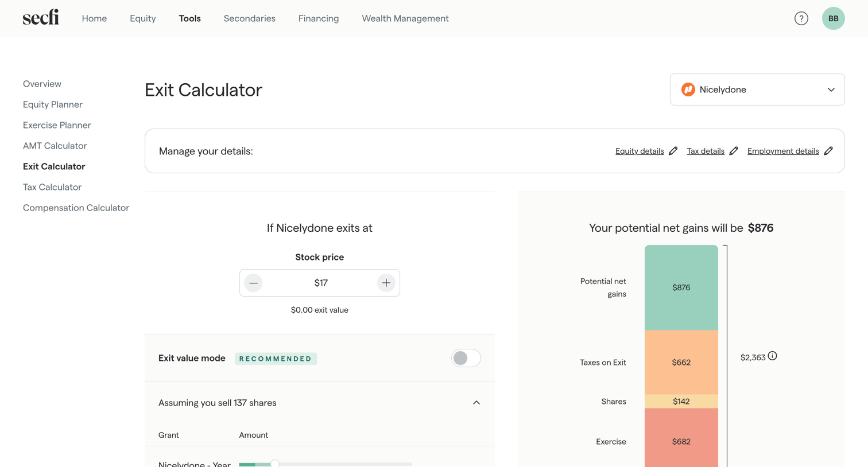Image resolution: width=868 pixels, height=467 pixels.
Task: Open the Financing nav item
Action: (x=319, y=18)
